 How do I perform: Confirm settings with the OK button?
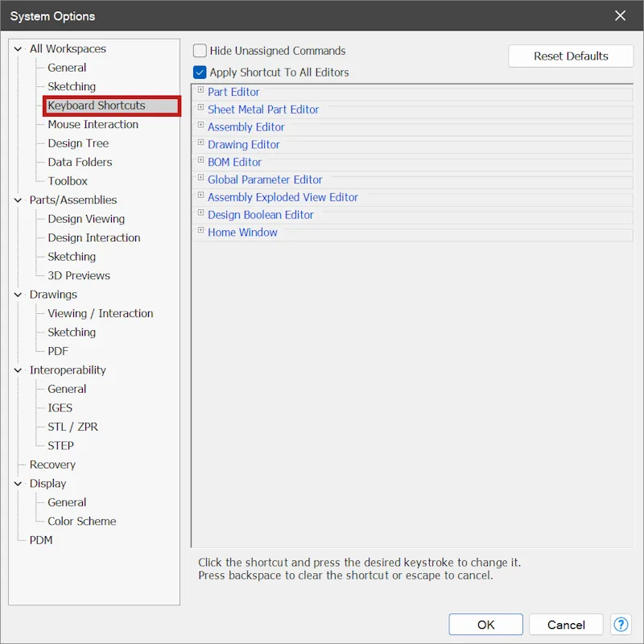click(x=485, y=625)
